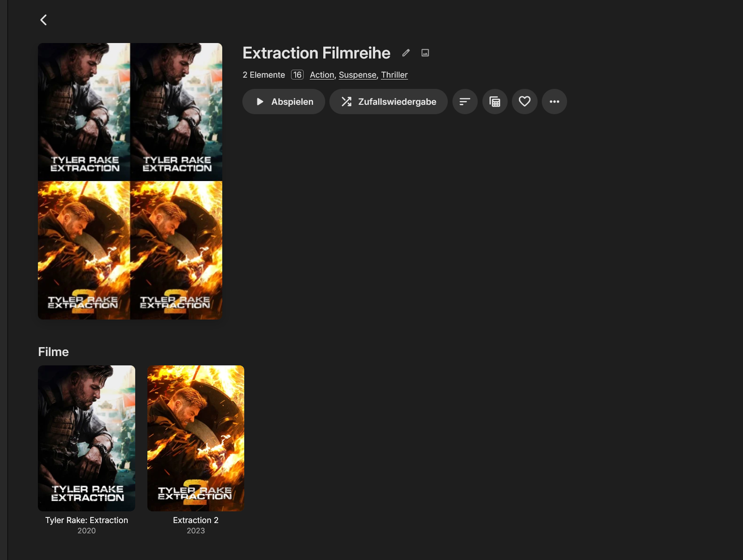
Task: Click the year 2023 under Extraction 2
Action: pos(196,531)
